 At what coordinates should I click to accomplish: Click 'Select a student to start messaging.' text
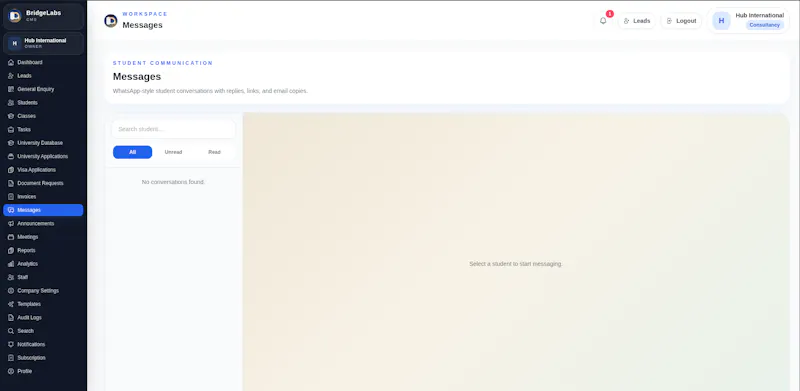click(516, 264)
